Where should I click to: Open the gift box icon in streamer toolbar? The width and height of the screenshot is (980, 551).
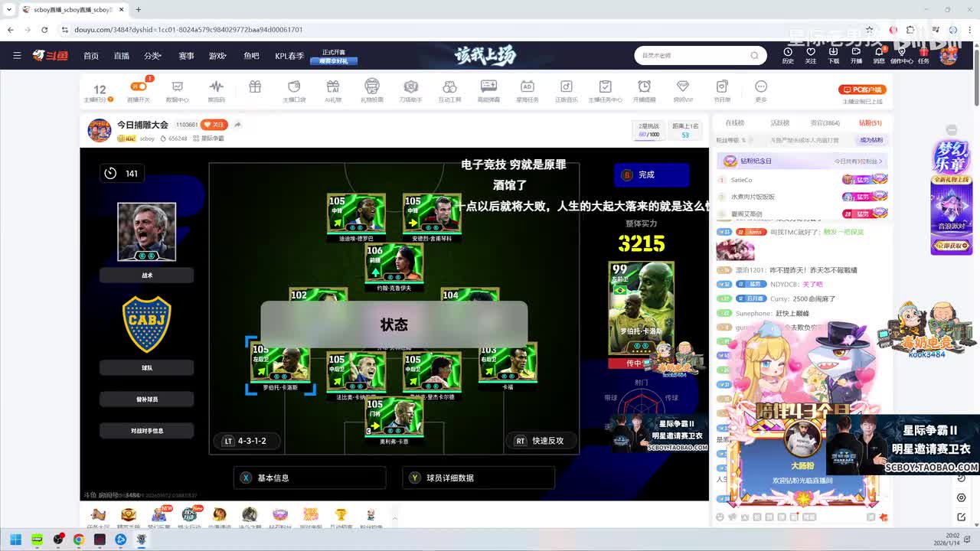coord(255,87)
